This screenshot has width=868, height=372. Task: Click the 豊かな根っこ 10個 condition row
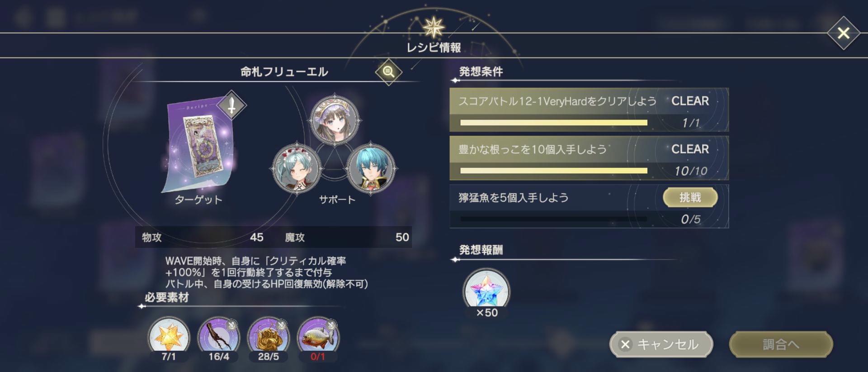(x=589, y=158)
